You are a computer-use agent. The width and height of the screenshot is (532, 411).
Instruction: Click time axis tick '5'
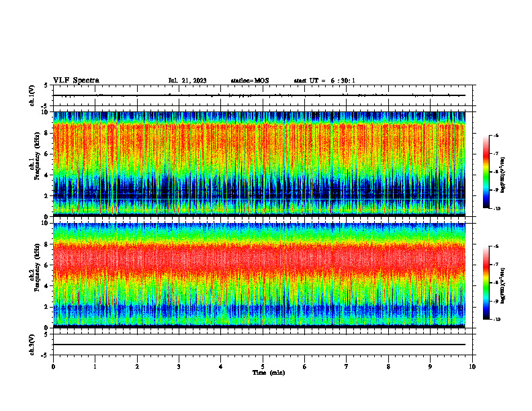[263, 367]
